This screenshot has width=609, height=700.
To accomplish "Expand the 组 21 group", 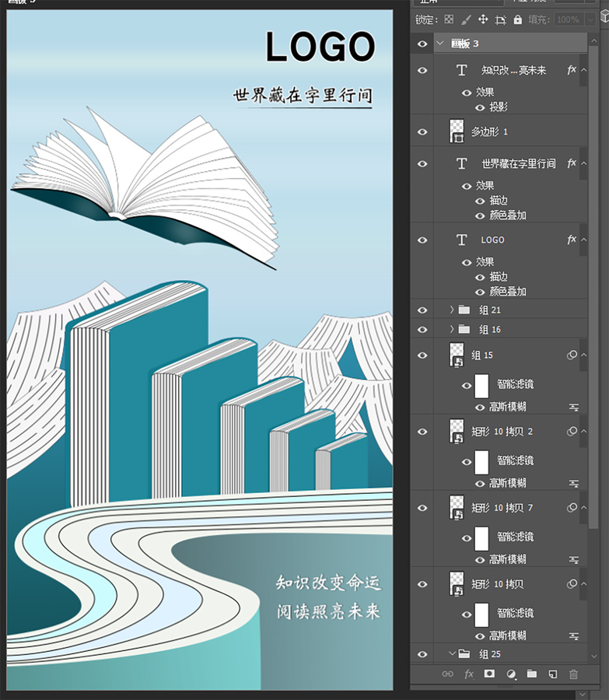I will (x=452, y=310).
